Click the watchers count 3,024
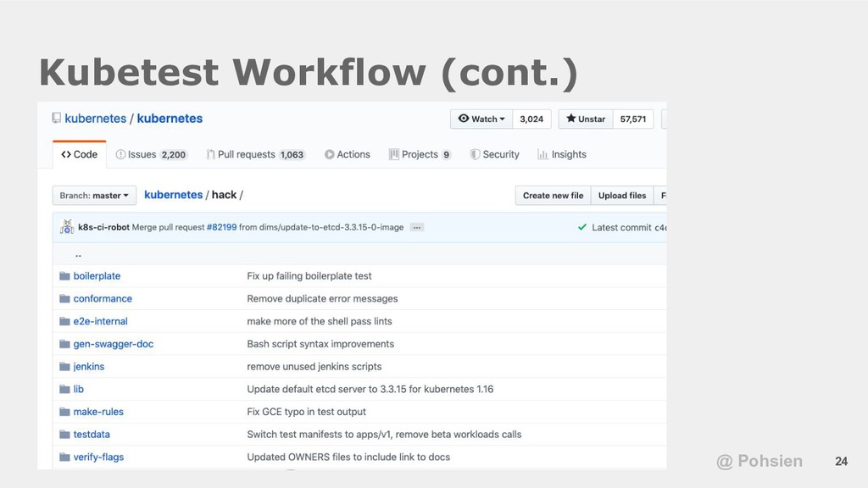Image resolution: width=868 pixels, height=488 pixels. (x=531, y=119)
